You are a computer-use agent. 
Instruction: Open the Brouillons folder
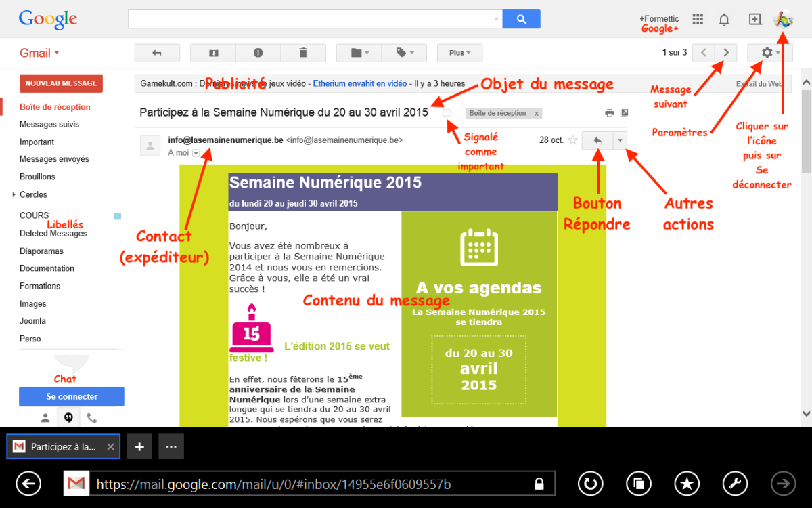point(37,177)
